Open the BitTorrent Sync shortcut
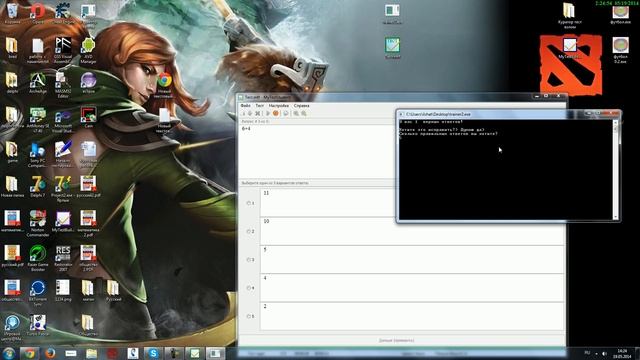Viewport: 640px width, 360px height. (38, 292)
